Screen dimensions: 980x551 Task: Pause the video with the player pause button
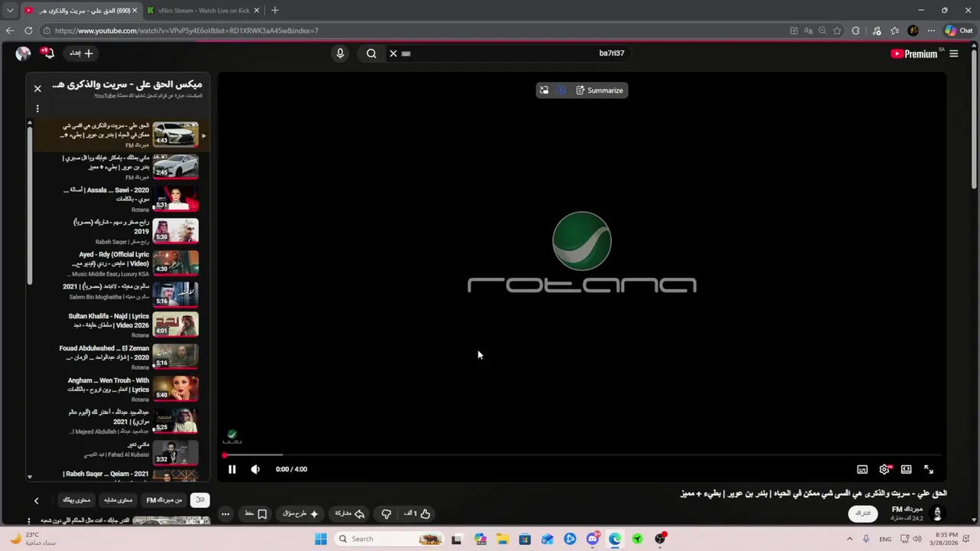pyautogui.click(x=232, y=469)
